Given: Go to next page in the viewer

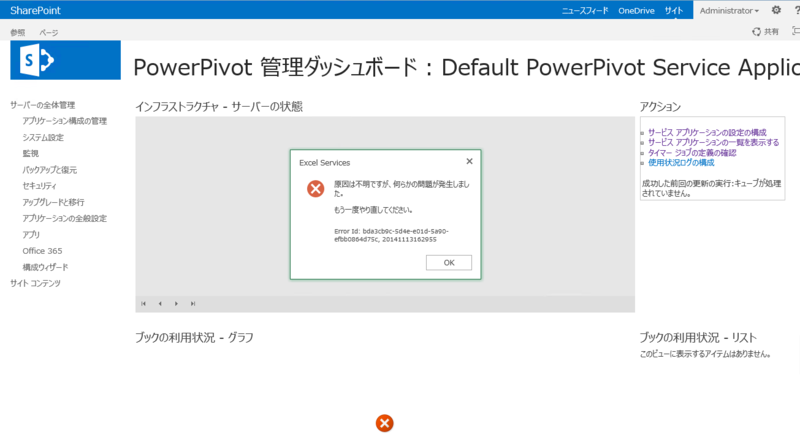Looking at the screenshot, I should click(177, 304).
